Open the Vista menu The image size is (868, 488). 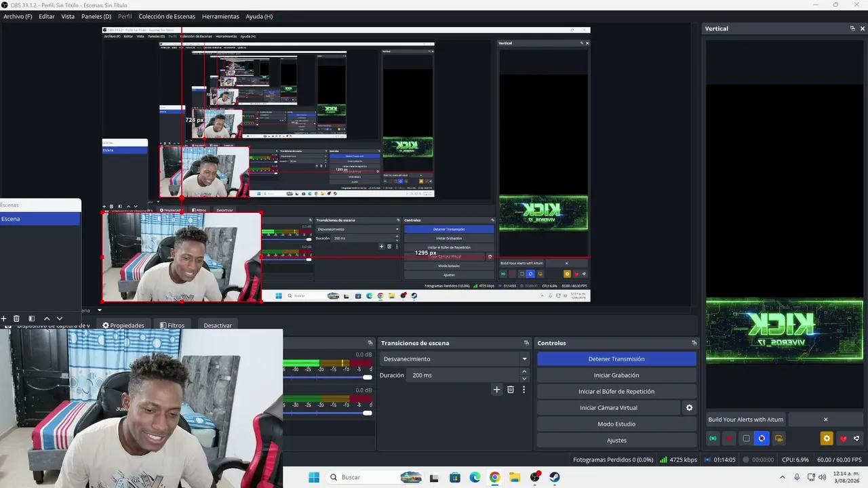(x=68, y=16)
